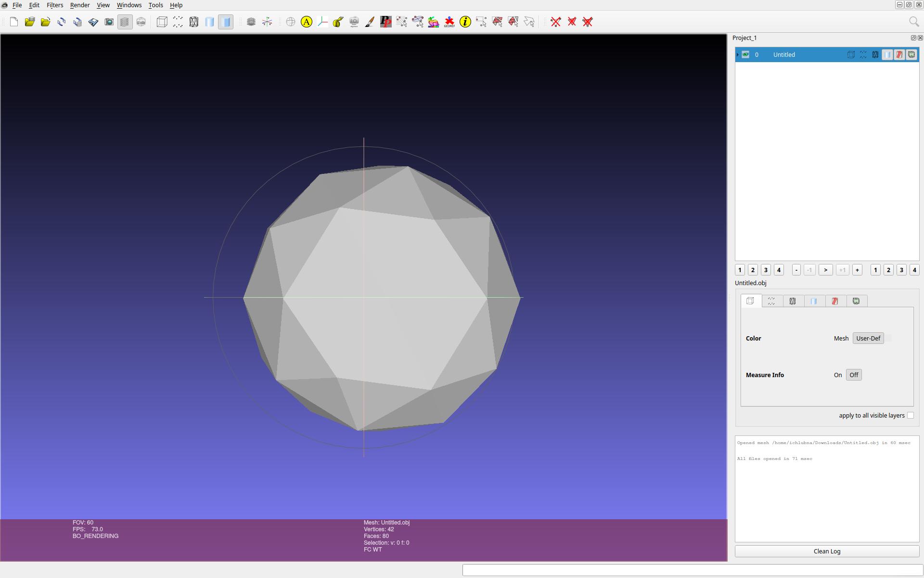The height and width of the screenshot is (578, 924).
Task: Click the search magnifier icon
Action: 913,22
